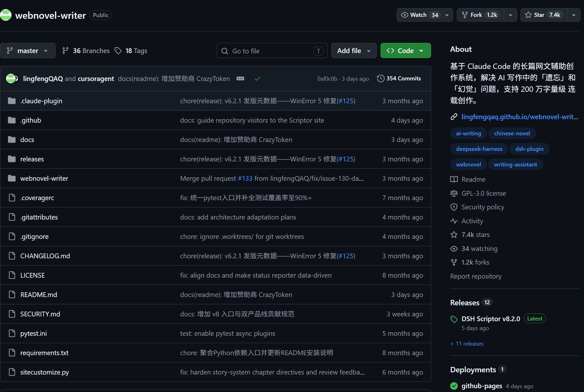Open commit hash 0af0c0b

click(327, 79)
